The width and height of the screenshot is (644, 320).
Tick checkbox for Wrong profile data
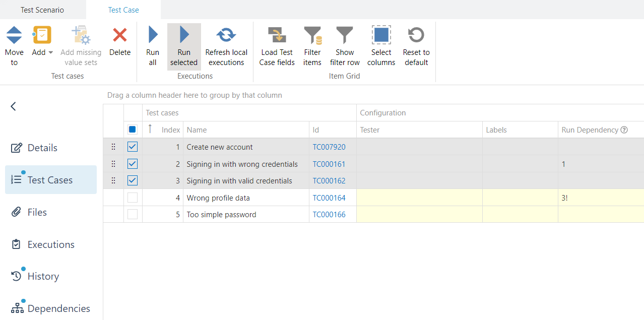point(133,198)
